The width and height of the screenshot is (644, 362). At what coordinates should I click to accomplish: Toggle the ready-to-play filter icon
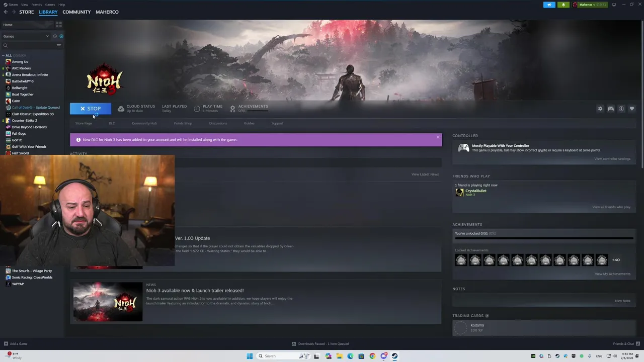coord(61,36)
